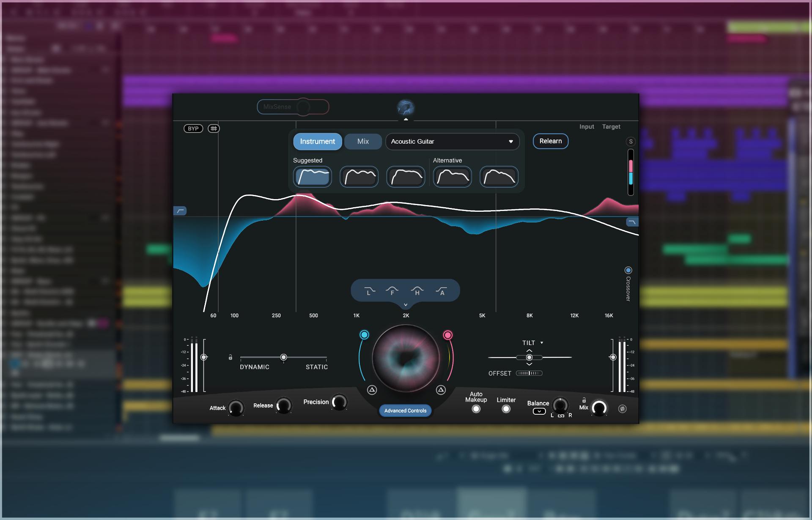The width and height of the screenshot is (812, 520).
Task: Open the Balance dropdown chevron button
Action: [539, 411]
